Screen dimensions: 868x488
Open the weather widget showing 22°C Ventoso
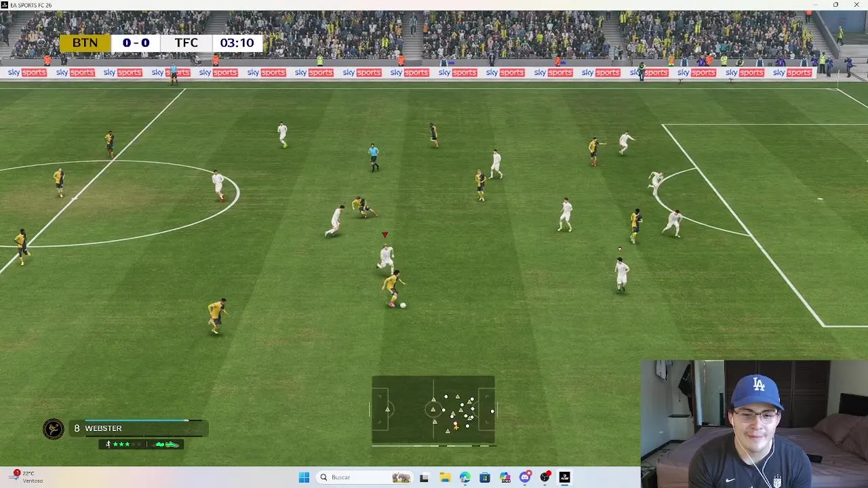point(26,477)
